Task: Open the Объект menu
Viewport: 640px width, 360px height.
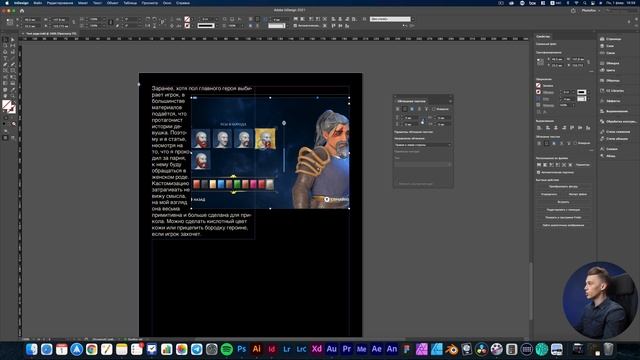Action: click(112, 3)
